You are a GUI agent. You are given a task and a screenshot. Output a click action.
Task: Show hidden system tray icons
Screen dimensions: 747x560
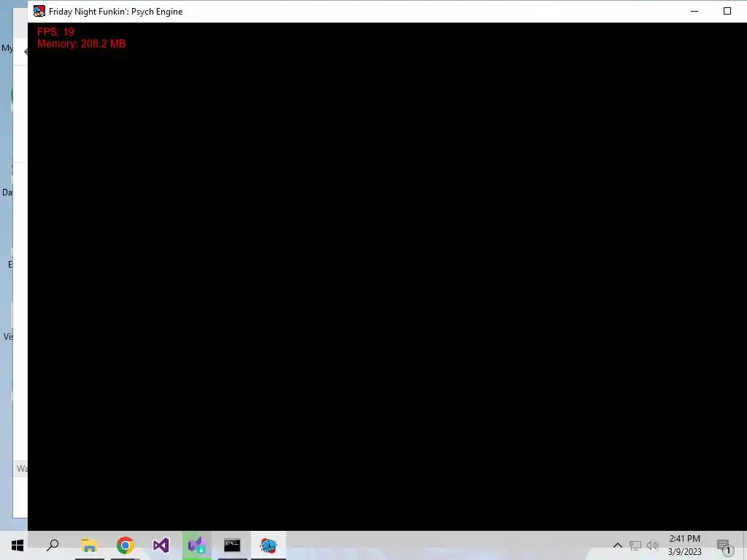point(617,545)
